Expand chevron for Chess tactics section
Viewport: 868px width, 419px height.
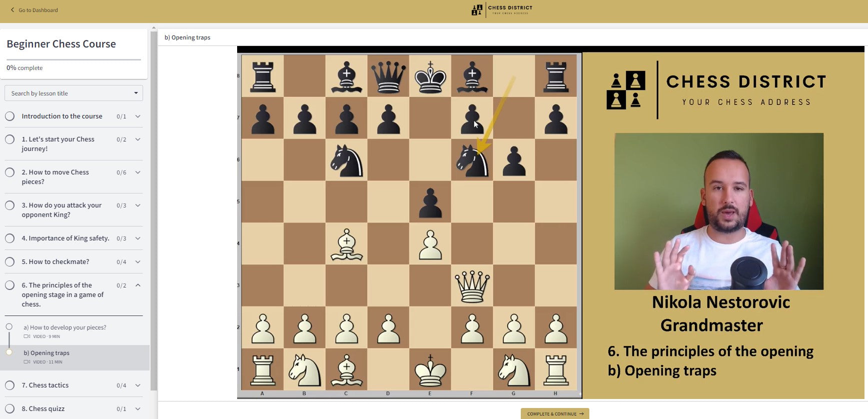point(138,385)
